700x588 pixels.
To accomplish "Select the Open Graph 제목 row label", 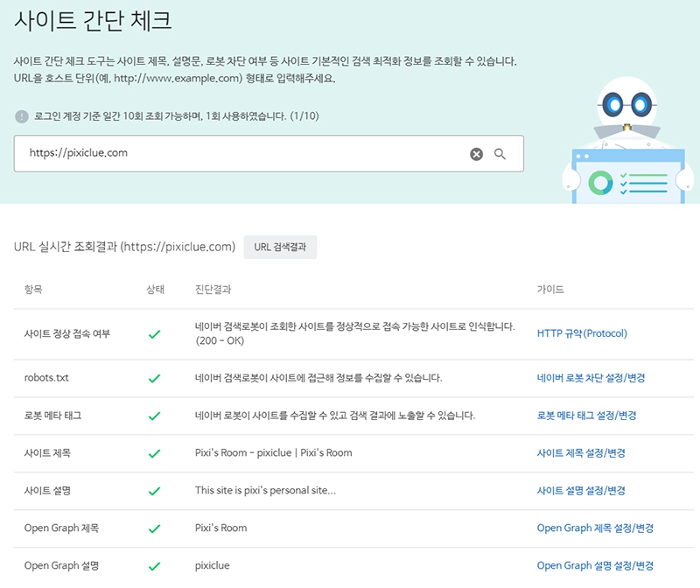I will click(x=61, y=528).
